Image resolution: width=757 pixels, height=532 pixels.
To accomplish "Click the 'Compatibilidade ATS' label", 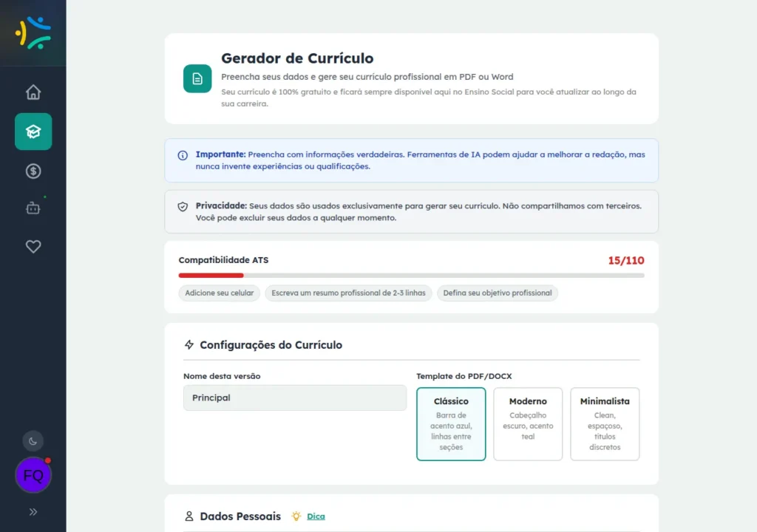I will (223, 260).
